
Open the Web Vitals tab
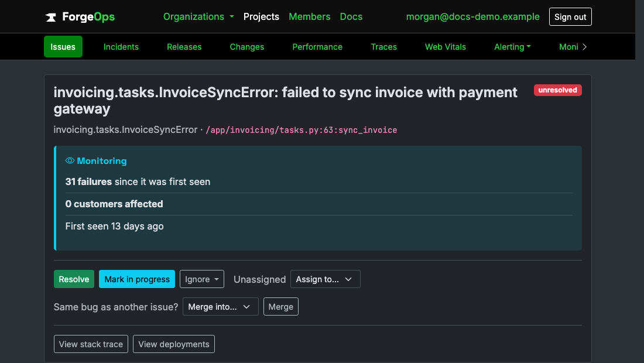click(x=445, y=47)
